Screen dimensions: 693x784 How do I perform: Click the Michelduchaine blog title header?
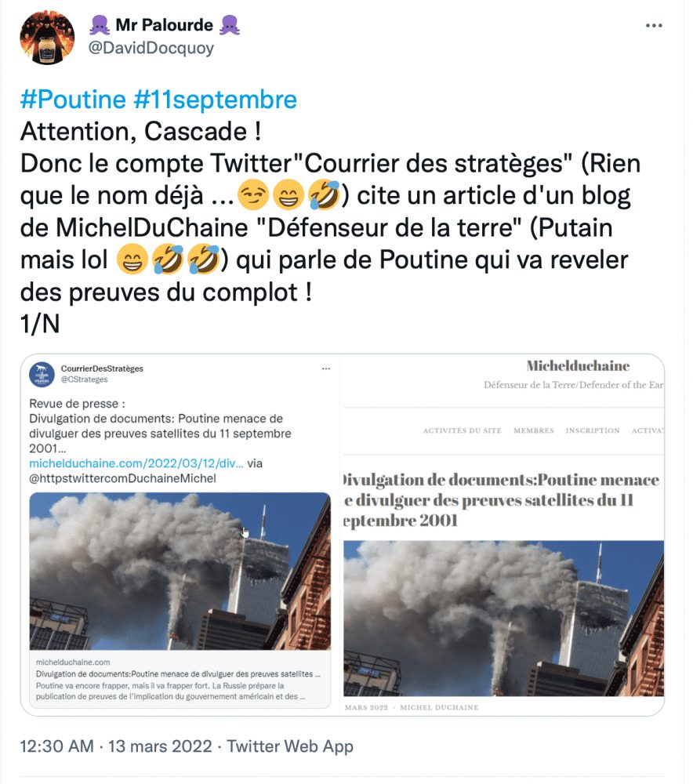tap(578, 366)
